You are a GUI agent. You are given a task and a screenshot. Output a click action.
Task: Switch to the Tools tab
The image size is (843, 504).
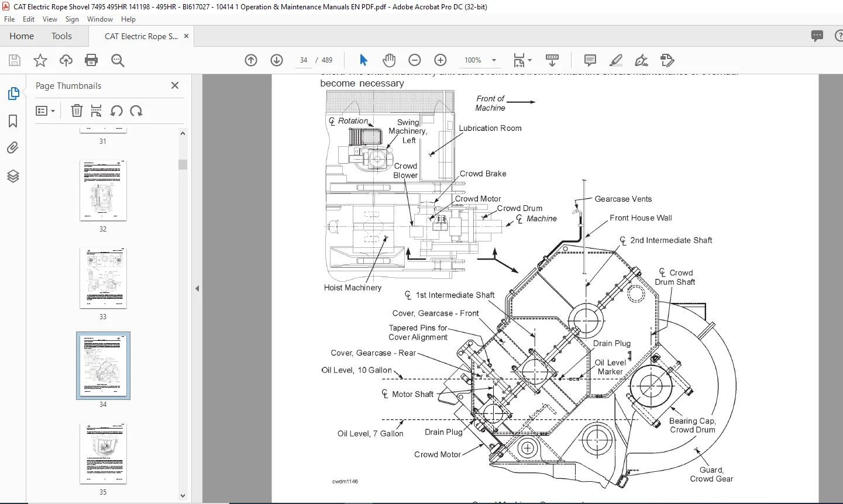pyautogui.click(x=61, y=36)
